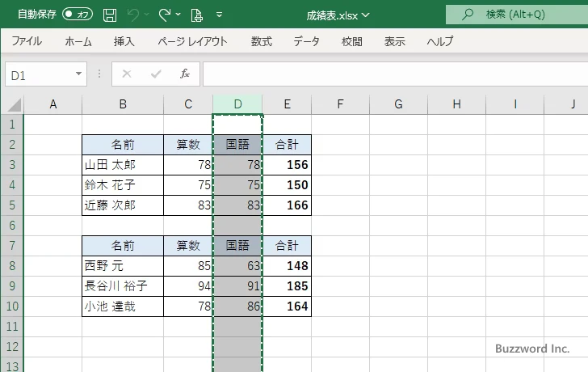Click the Undo arrow icon
The height and width of the screenshot is (372, 588).
pos(133,15)
